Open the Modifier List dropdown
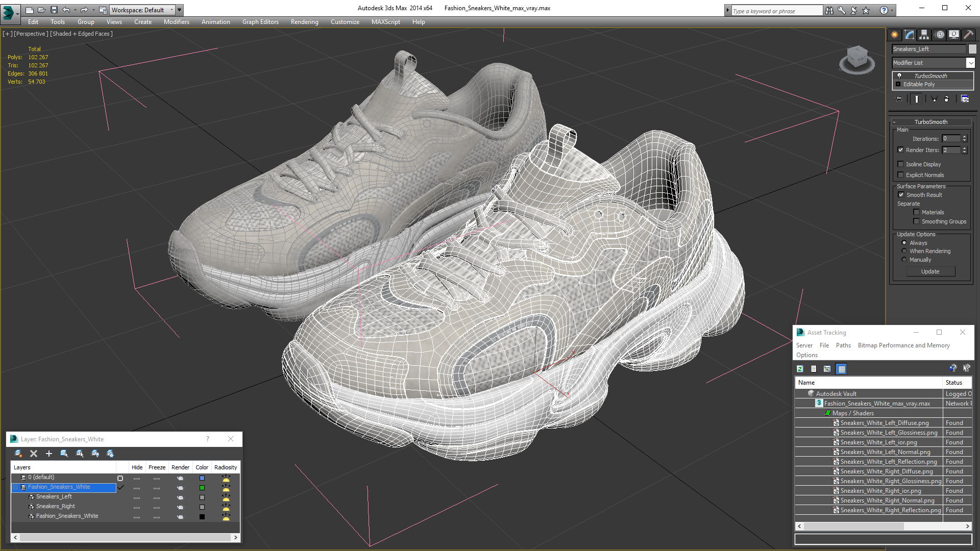 (x=970, y=63)
